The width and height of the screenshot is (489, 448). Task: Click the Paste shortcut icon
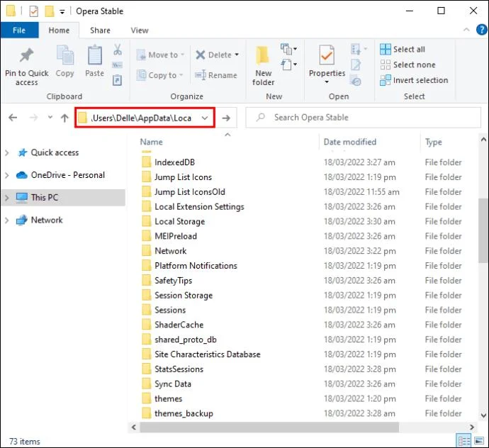pos(117,80)
